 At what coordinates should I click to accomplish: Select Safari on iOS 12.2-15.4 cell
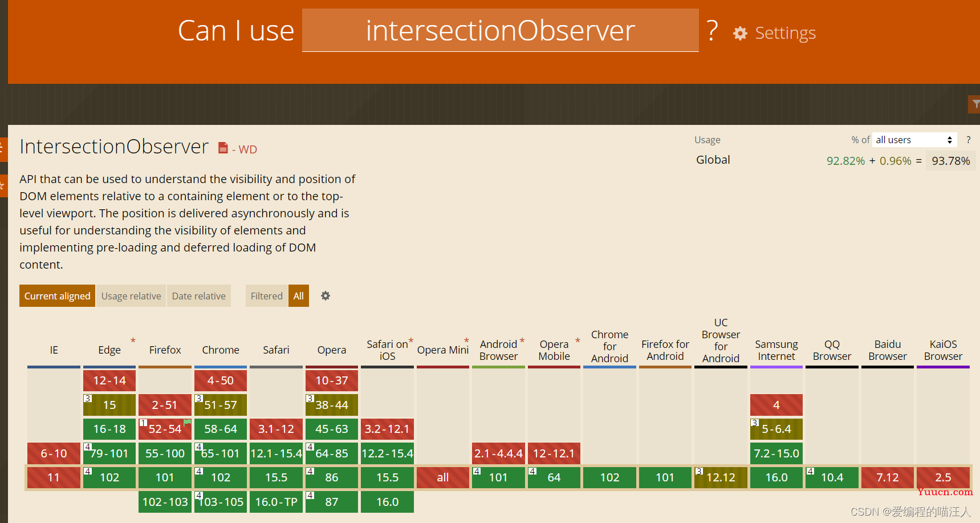(388, 453)
